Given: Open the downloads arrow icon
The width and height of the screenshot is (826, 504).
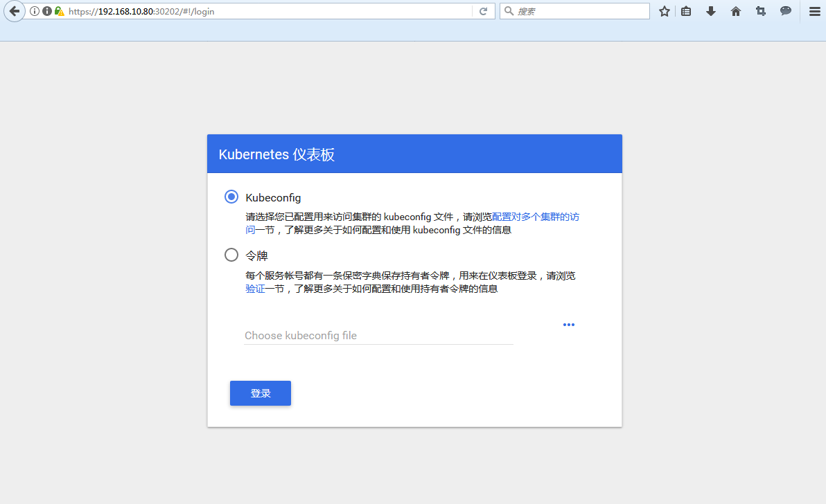Looking at the screenshot, I should click(710, 11).
